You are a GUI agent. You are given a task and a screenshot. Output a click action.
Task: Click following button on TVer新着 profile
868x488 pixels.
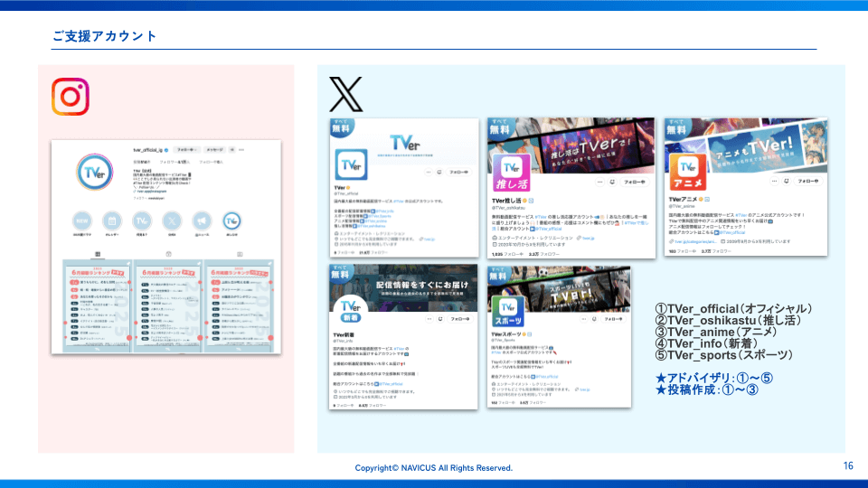click(459, 319)
